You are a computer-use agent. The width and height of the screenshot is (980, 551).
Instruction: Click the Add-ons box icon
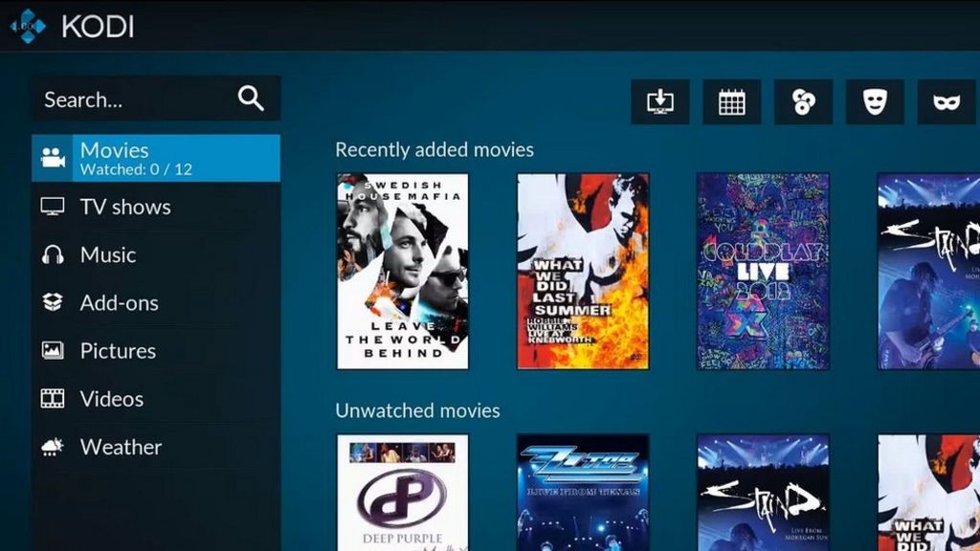pyautogui.click(x=53, y=302)
